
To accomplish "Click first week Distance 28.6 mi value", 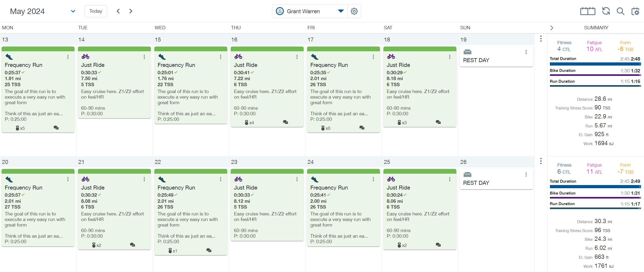I will 603,99.
